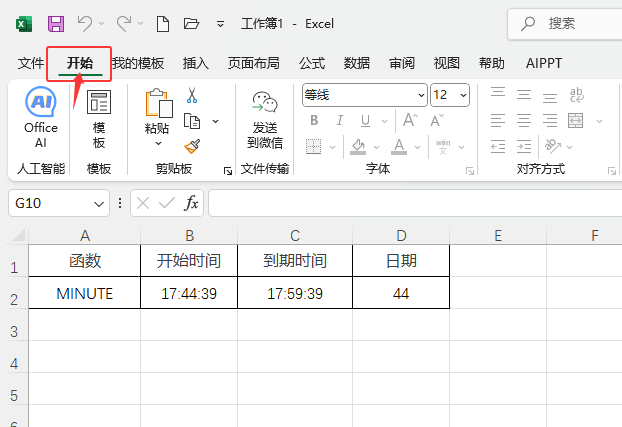Toggle wrap text (ab) option
Screen dimensions: 622x427
tap(576, 94)
